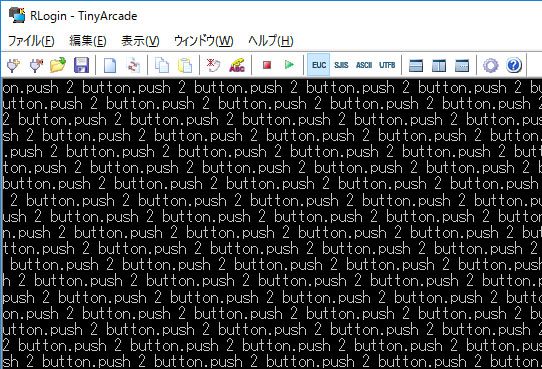542x369 pixels.
Task: Click the ABC broadcast icon
Action: coord(237,65)
